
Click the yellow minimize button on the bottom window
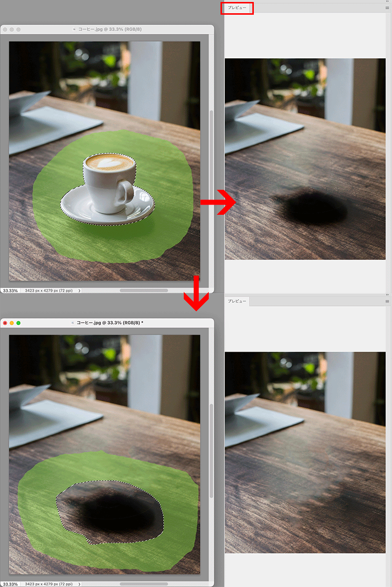pos(12,323)
